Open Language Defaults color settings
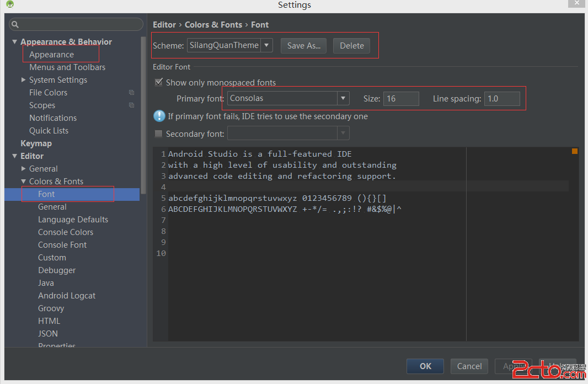Screen dimensions: 588x384 73,220
